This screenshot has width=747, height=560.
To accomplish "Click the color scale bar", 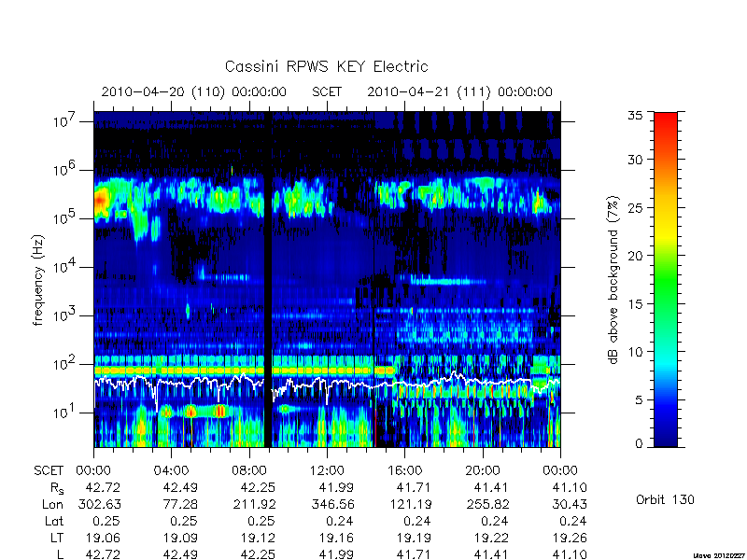I will pos(666,279).
